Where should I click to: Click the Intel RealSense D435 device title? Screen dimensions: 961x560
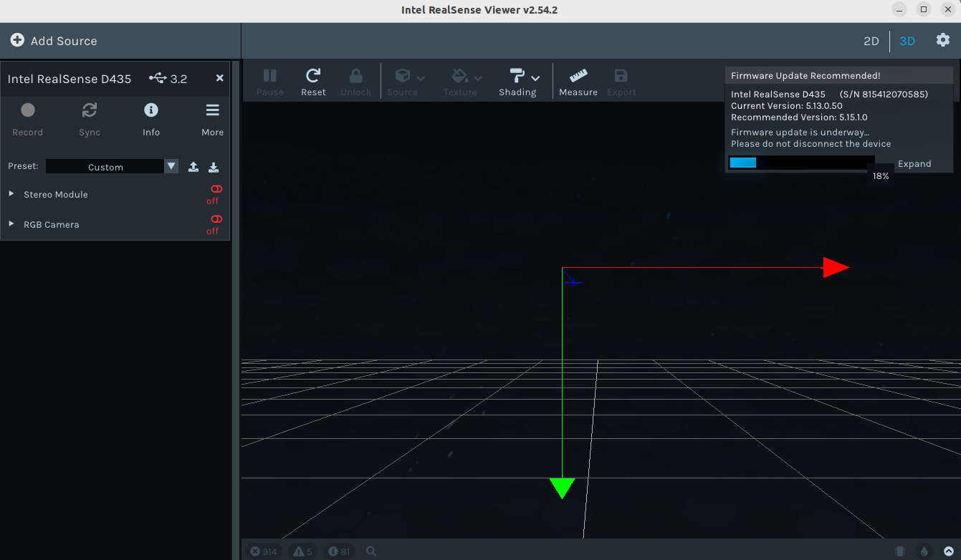click(x=70, y=79)
